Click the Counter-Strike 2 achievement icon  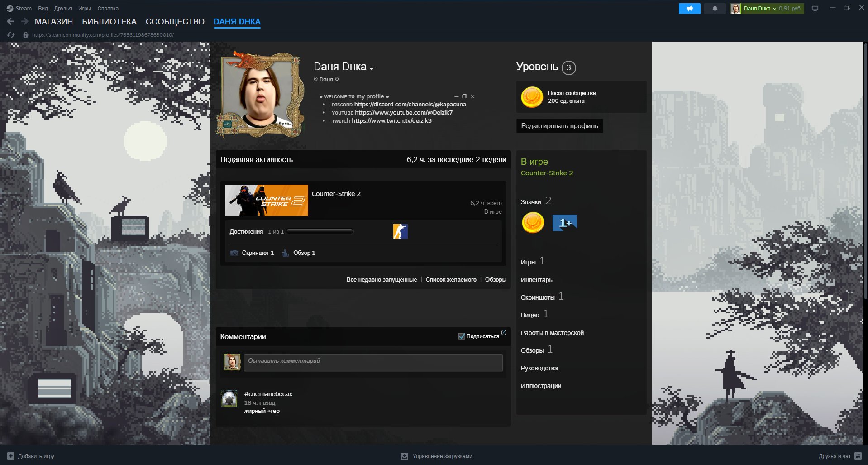coord(400,231)
